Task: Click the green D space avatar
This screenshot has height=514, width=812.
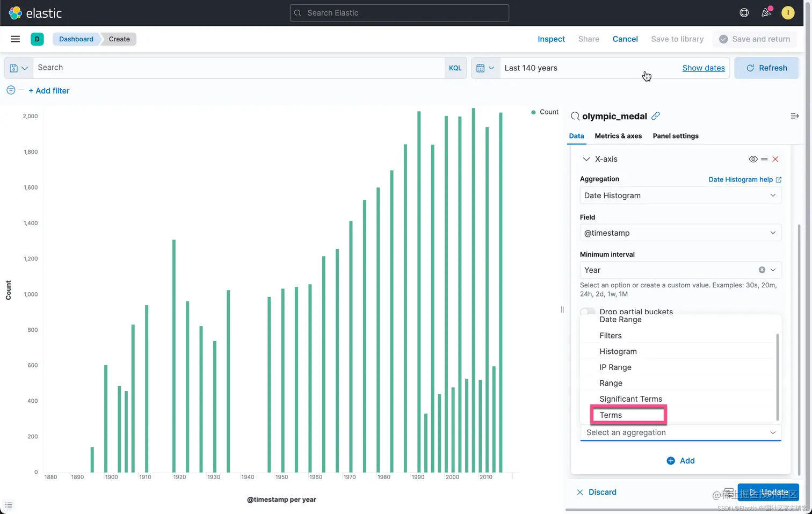Action: [37, 39]
